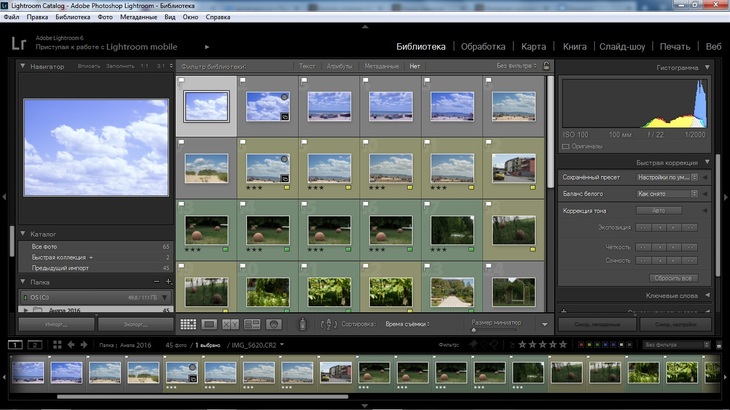This screenshot has width=730, height=410.
Task: Open the Метаданные menu
Action: coord(138,17)
